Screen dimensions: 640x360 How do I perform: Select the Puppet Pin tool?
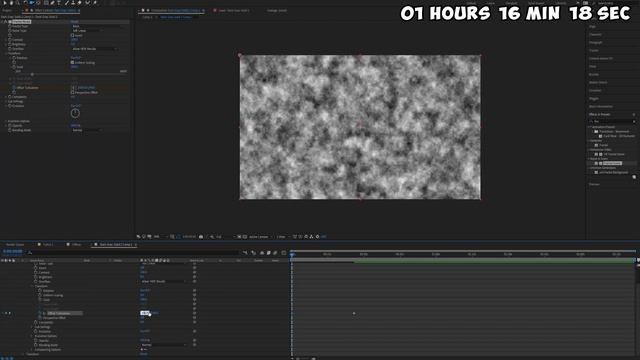(x=95, y=3)
